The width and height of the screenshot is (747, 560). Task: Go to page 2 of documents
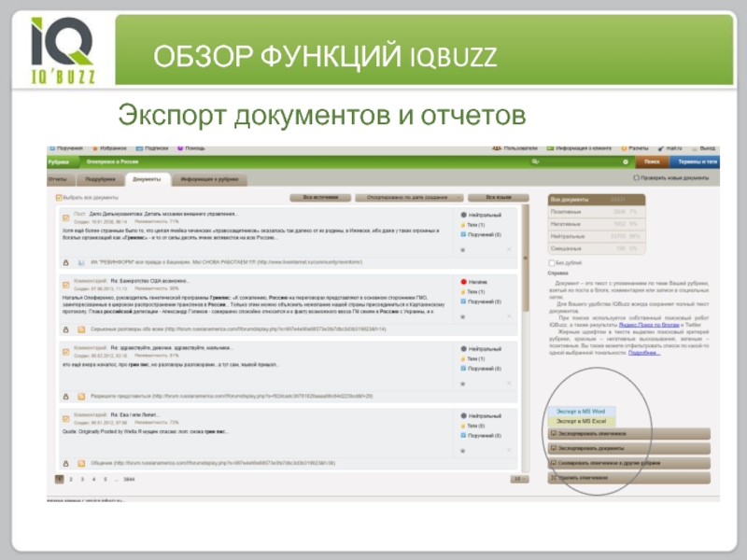(x=71, y=480)
